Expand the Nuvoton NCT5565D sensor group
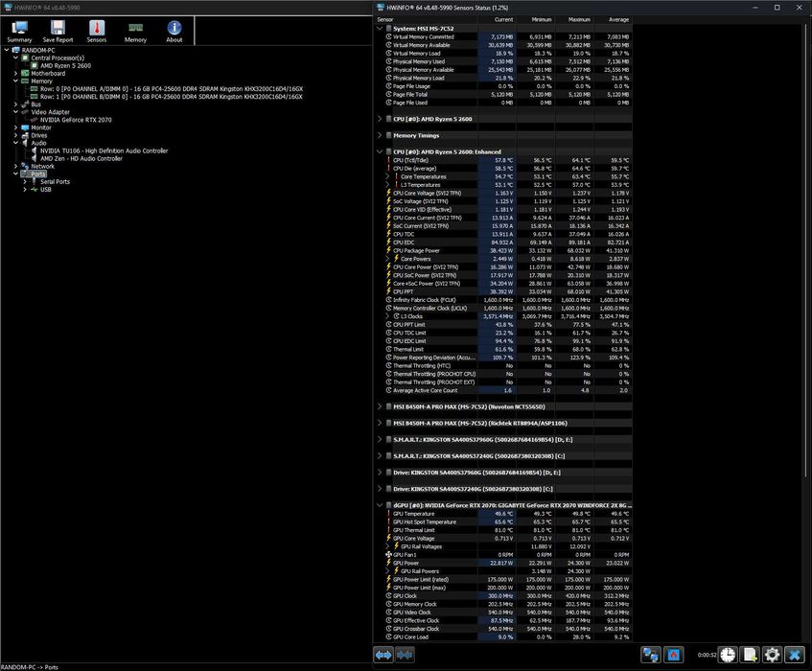Image resolution: width=812 pixels, height=671 pixels. 380,407
